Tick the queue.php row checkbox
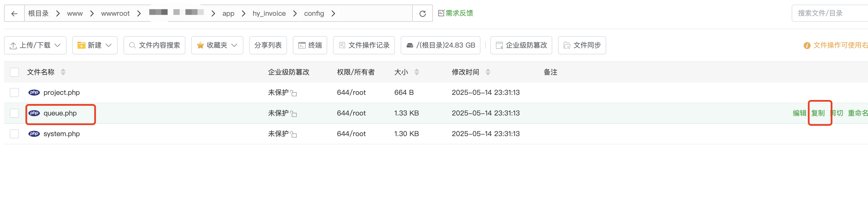This screenshot has height=200, width=868. click(x=14, y=113)
